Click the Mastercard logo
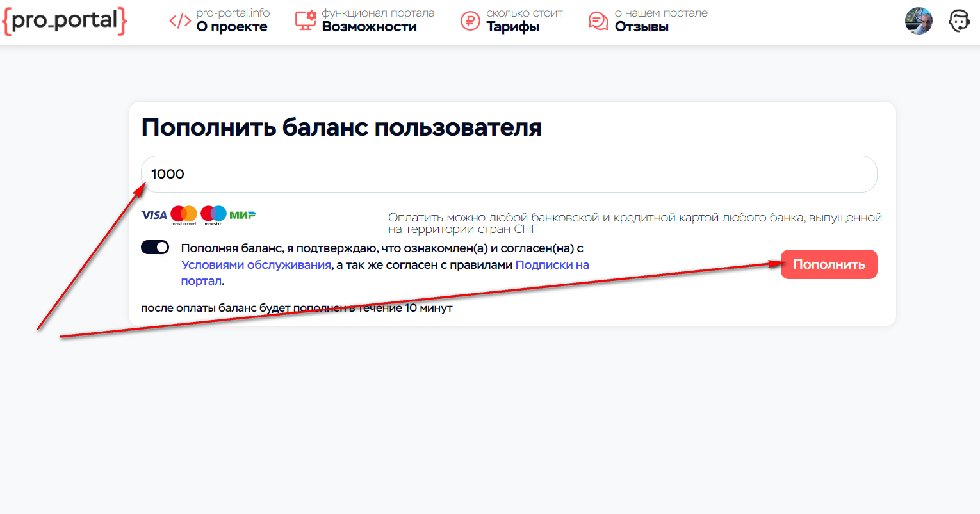This screenshot has width=980, height=514. pos(184,215)
